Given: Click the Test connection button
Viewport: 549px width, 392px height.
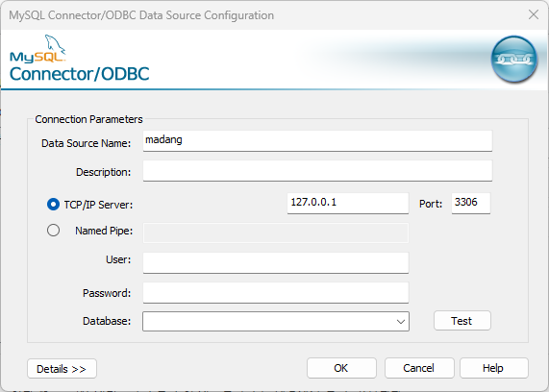Looking at the screenshot, I should (462, 321).
